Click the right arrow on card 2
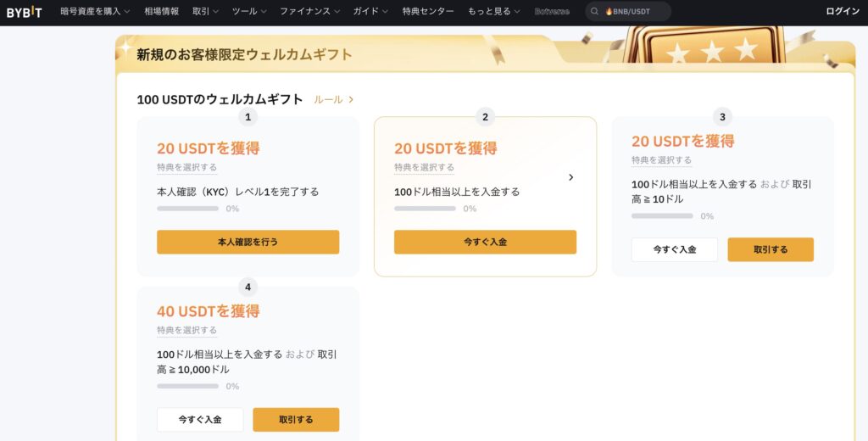Viewport: 868px width, 441px height. (x=570, y=177)
